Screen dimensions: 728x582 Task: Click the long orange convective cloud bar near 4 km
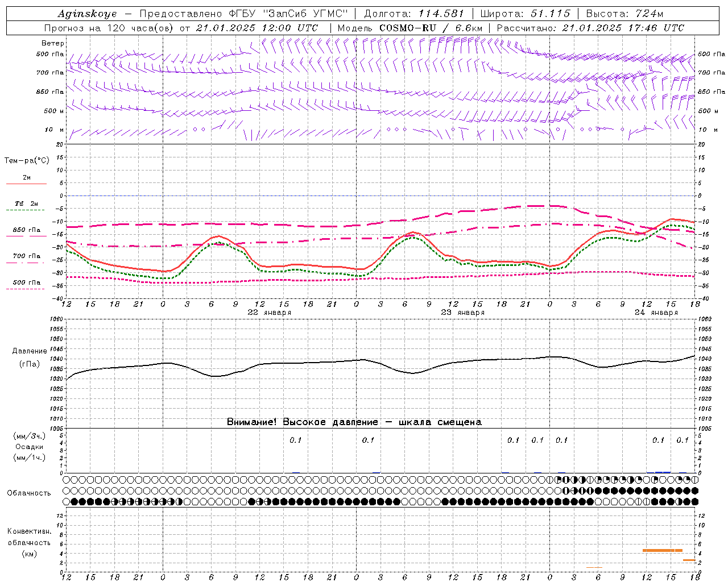(x=663, y=550)
